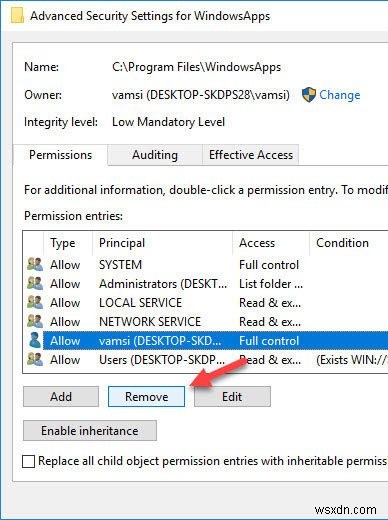Click the List folder ... access cell

coord(271,284)
